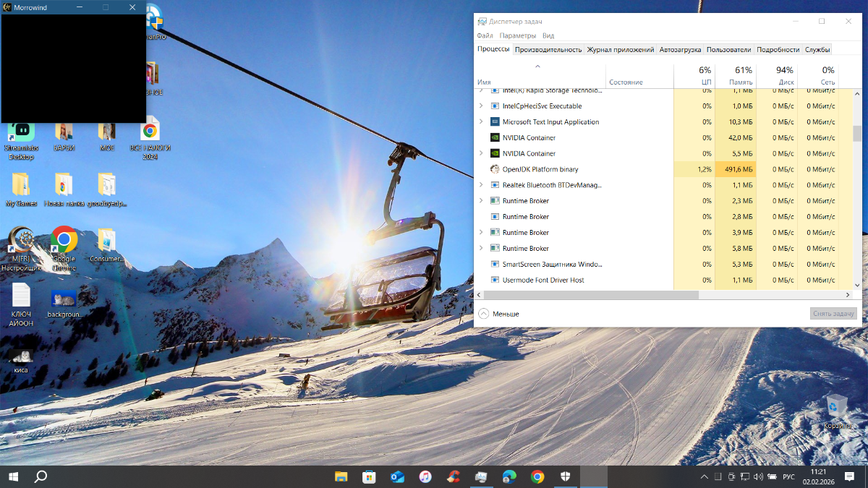Open the Параметры menu
Viewport: 868px width, 488px height.
coord(517,35)
